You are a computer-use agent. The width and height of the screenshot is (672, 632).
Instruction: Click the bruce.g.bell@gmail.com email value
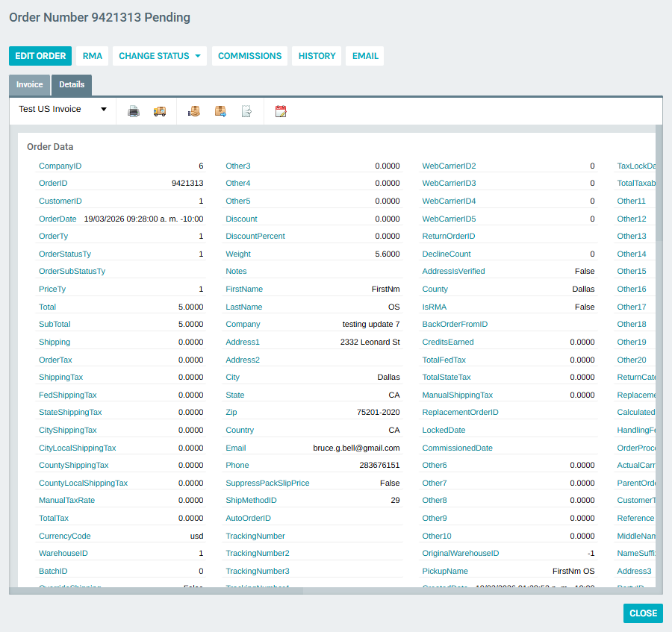pyautogui.click(x=355, y=448)
